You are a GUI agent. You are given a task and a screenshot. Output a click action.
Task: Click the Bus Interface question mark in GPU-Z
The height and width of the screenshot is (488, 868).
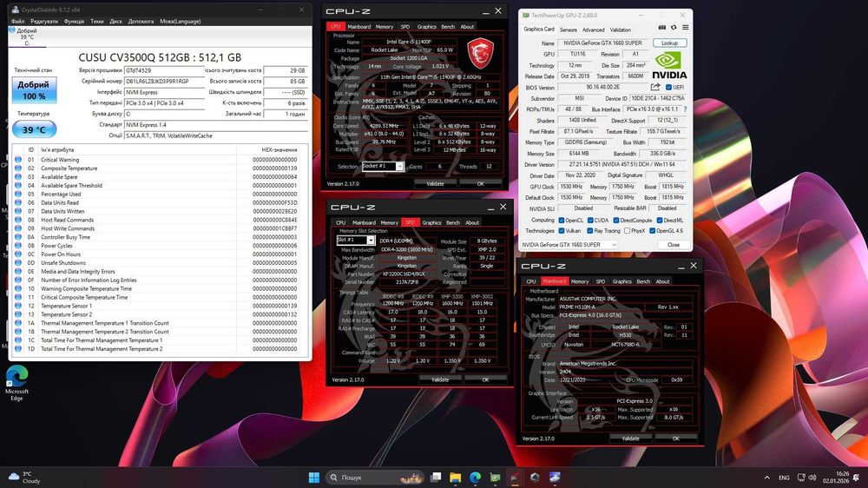pyautogui.click(x=686, y=109)
